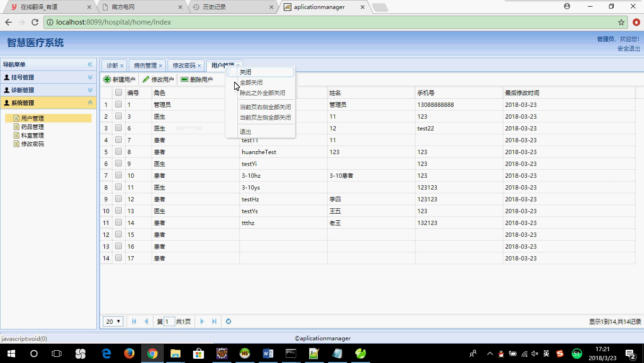Expand the 诊断管理 accordion section
Viewport: 644px width, 363px height.
point(90,90)
